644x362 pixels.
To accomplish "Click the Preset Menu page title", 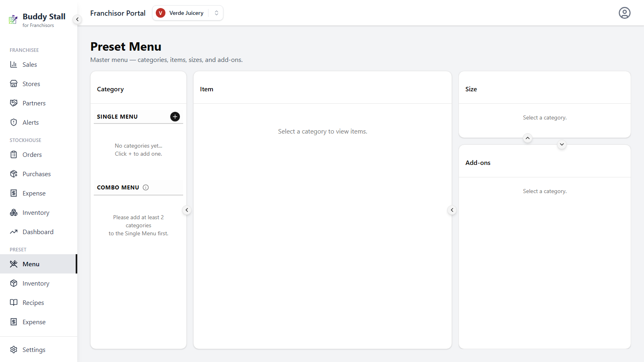I will (x=126, y=47).
